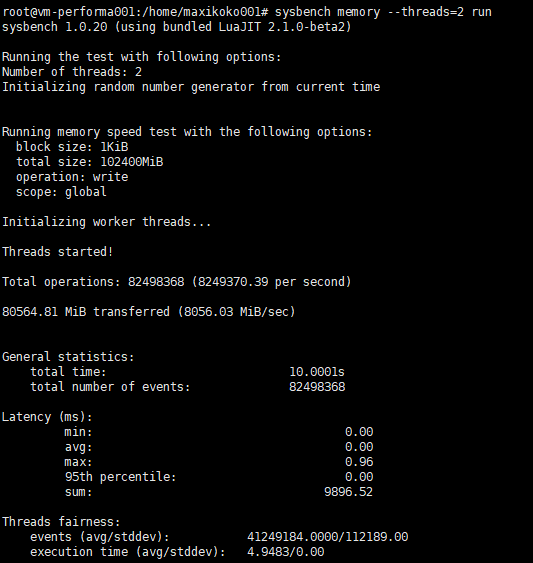Viewport: 533px width, 563px height.
Task: Click the sysbench memory command text
Action: pos(383,12)
